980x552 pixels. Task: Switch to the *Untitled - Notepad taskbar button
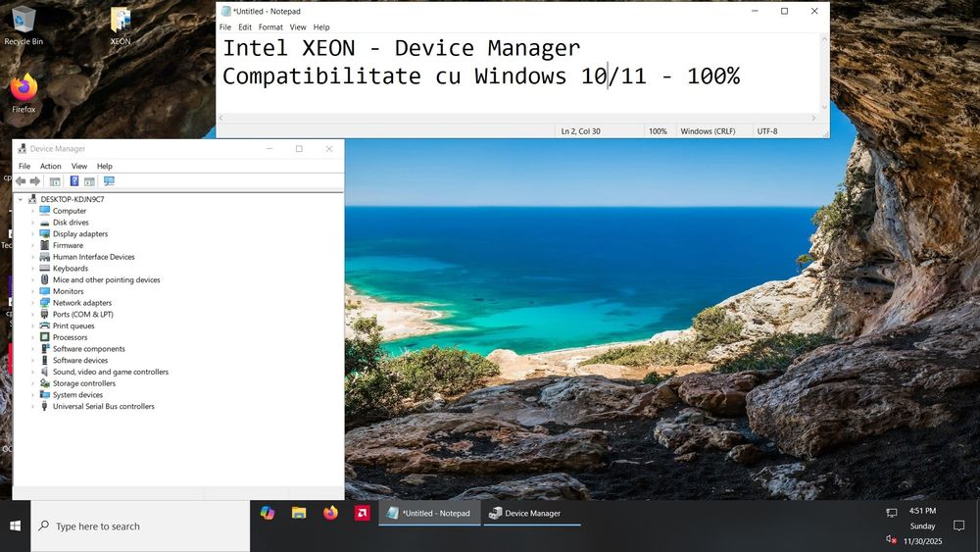tap(429, 513)
